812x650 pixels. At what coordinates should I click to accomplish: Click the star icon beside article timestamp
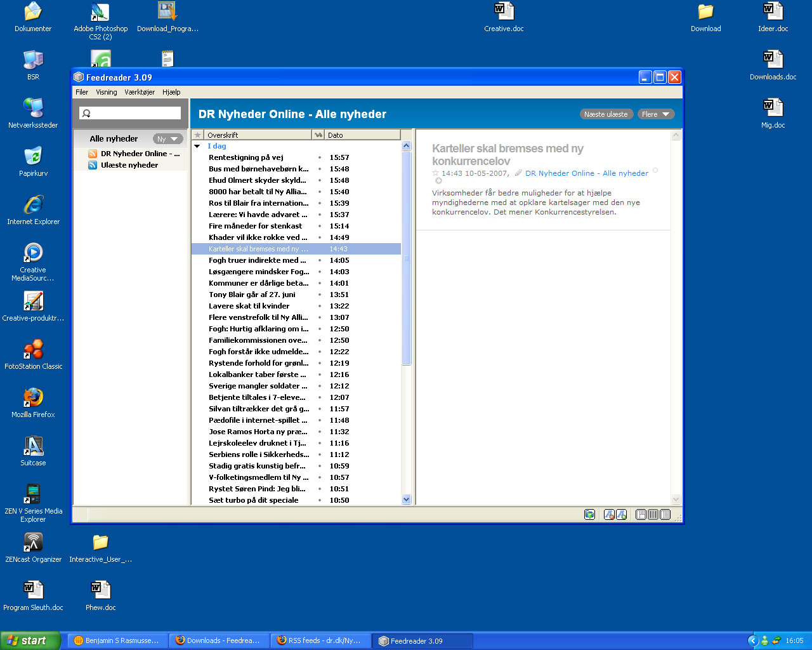pyautogui.click(x=435, y=173)
